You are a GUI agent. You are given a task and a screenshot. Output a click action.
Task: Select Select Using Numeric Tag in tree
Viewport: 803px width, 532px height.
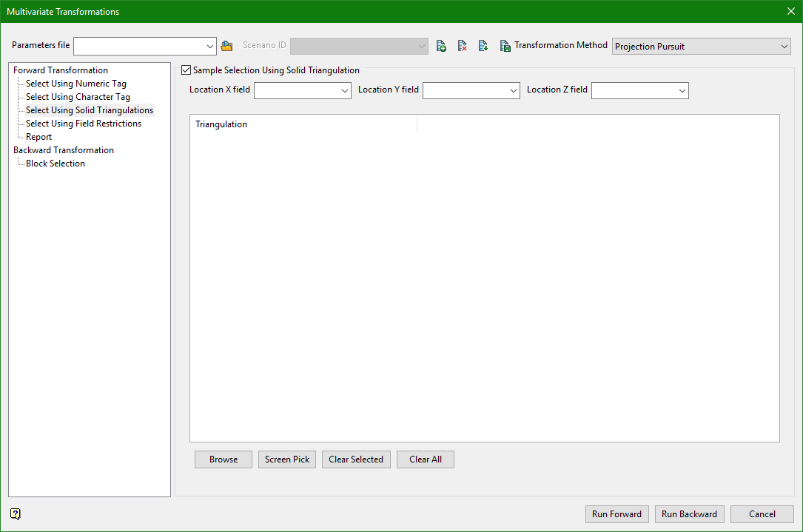point(75,84)
